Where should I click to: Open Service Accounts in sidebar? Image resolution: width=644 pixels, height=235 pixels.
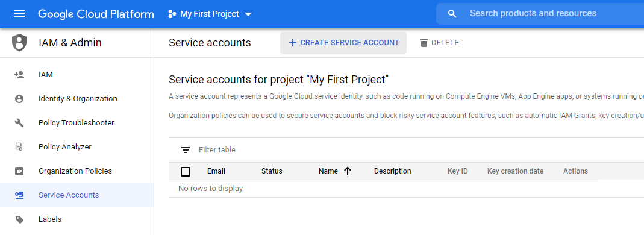coord(77,195)
